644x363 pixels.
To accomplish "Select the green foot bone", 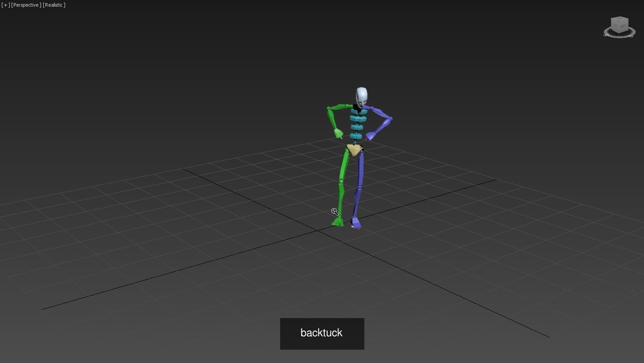I will pyautogui.click(x=338, y=222).
